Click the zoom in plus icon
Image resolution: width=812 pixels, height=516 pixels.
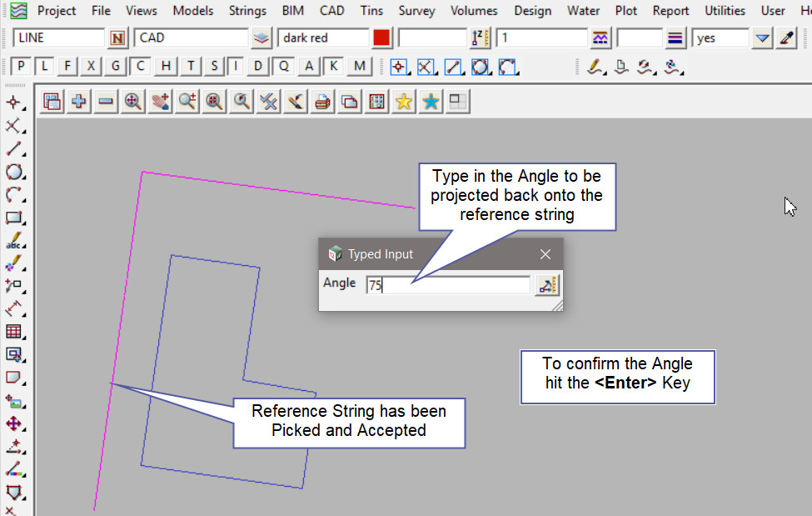[x=79, y=102]
